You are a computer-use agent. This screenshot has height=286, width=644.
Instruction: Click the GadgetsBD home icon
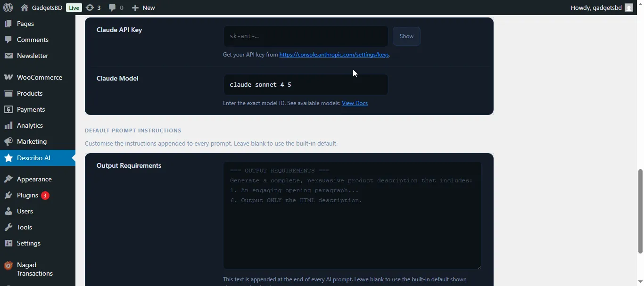[x=25, y=8]
